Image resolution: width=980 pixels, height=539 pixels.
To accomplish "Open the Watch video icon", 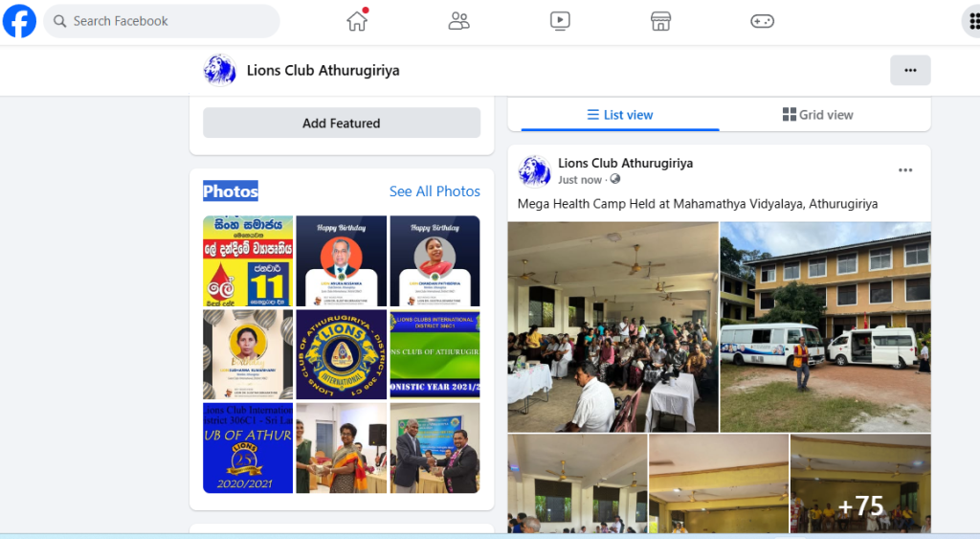I will (x=560, y=21).
